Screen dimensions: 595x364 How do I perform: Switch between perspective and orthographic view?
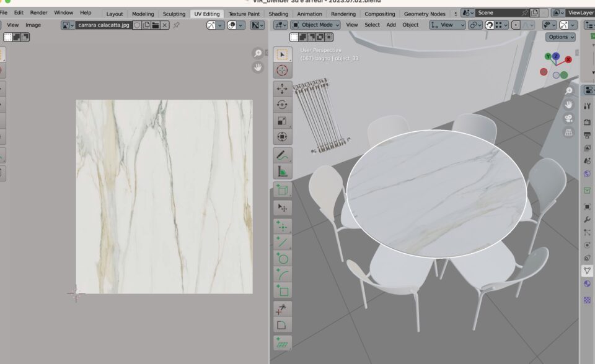pos(568,132)
